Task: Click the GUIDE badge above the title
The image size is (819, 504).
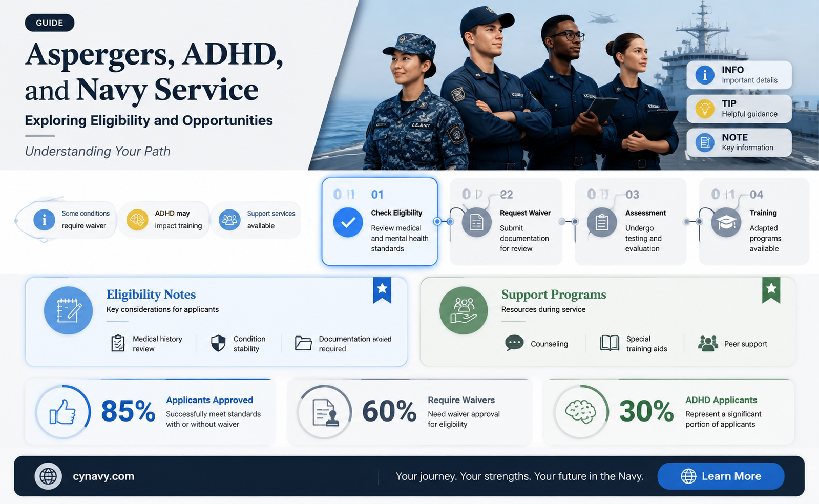Action: (x=50, y=23)
